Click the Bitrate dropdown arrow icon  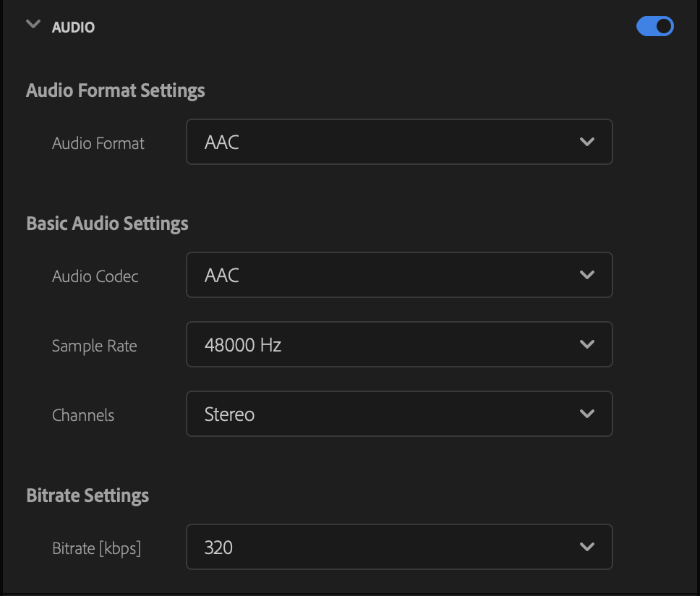pyautogui.click(x=587, y=547)
